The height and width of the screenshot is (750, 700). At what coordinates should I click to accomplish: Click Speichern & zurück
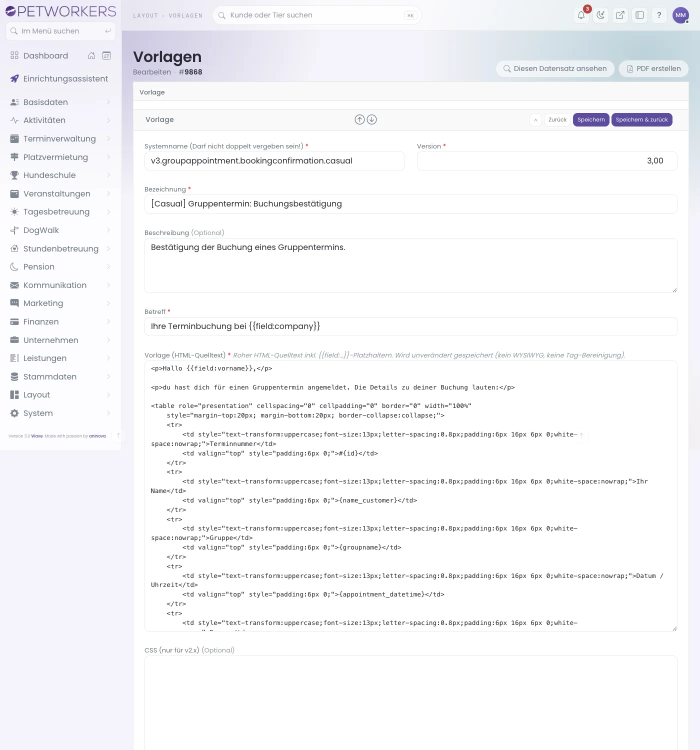point(642,120)
